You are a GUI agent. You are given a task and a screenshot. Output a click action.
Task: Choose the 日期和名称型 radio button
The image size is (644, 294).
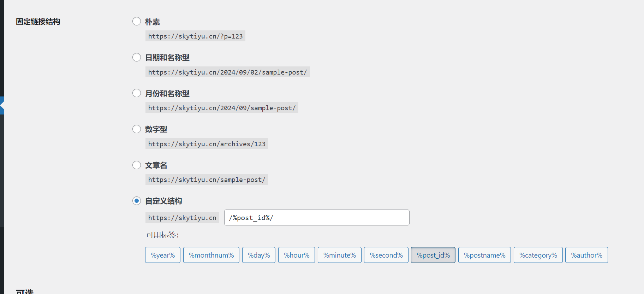pos(137,57)
